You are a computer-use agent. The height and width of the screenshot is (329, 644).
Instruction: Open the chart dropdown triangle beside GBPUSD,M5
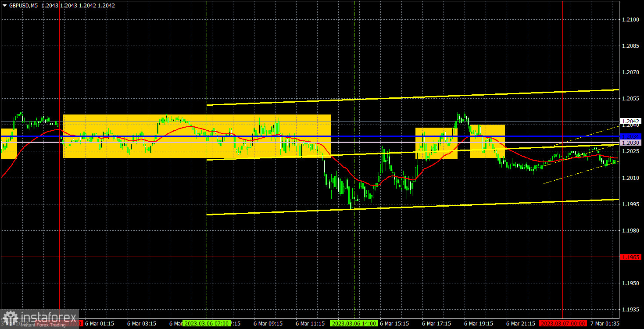[x=4, y=6]
